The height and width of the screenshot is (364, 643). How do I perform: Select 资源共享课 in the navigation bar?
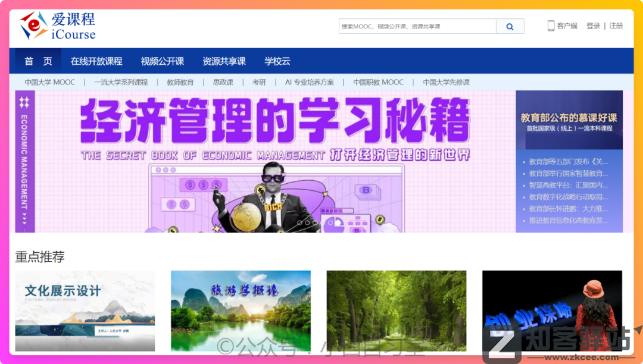pos(223,60)
